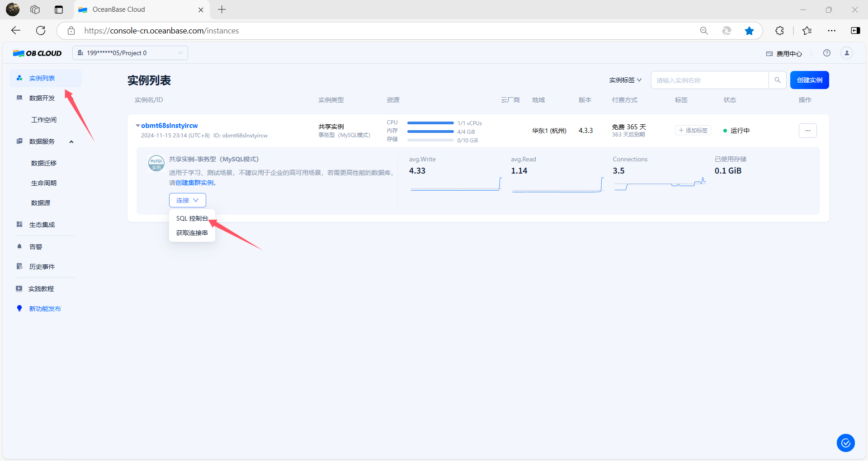Open the more actions ellipsis button
Image resolution: width=868 pixels, height=461 pixels.
[808, 131]
